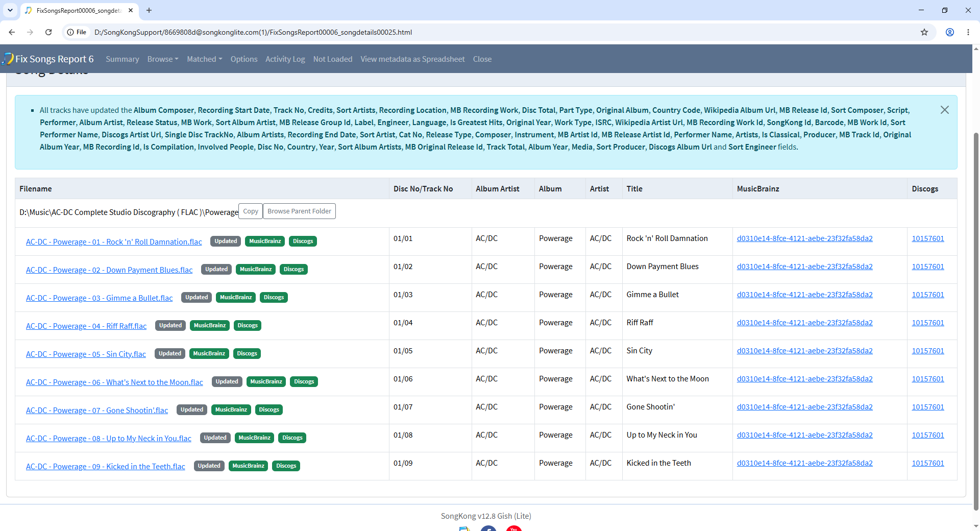Open Riff Raff.flac song link
Viewport: 980px width, 531px height.
tap(86, 326)
